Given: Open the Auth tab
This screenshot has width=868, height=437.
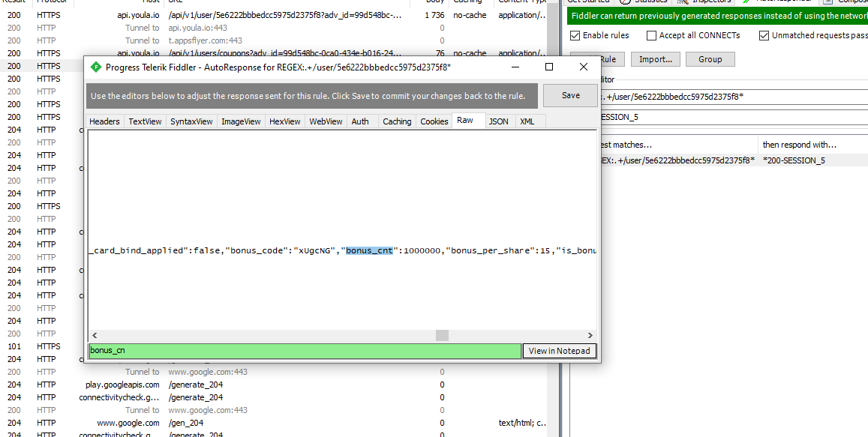Looking at the screenshot, I should [360, 121].
